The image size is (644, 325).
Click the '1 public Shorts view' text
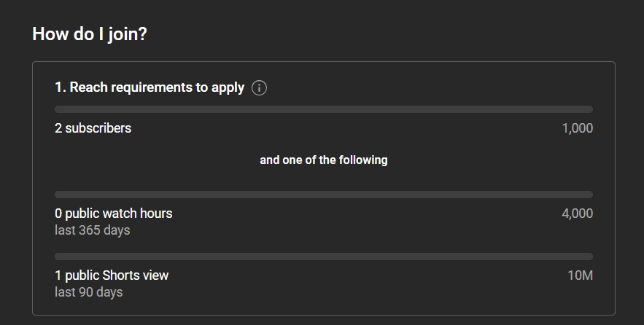click(112, 275)
